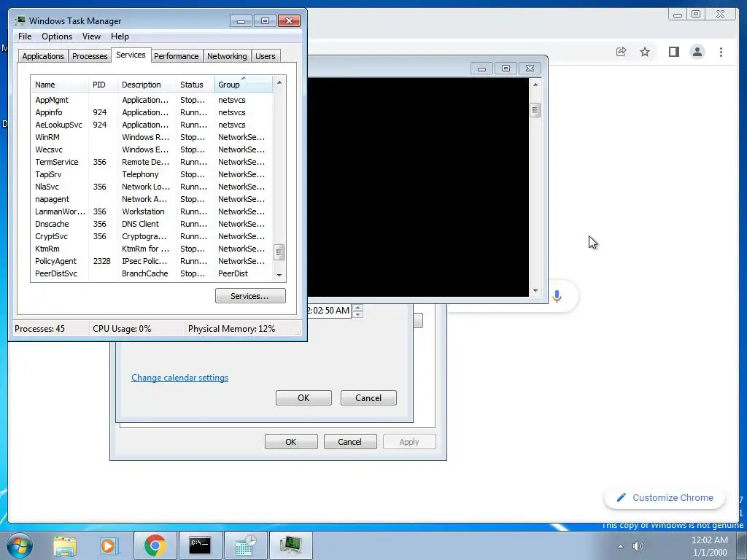Click the console window scroll up arrow
747x560 pixels.
pyautogui.click(x=535, y=85)
